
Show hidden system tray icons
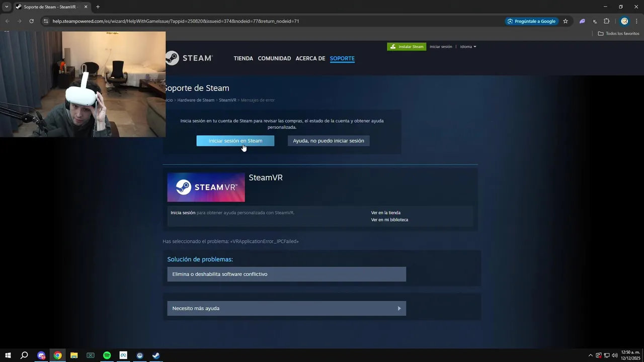coord(591,355)
